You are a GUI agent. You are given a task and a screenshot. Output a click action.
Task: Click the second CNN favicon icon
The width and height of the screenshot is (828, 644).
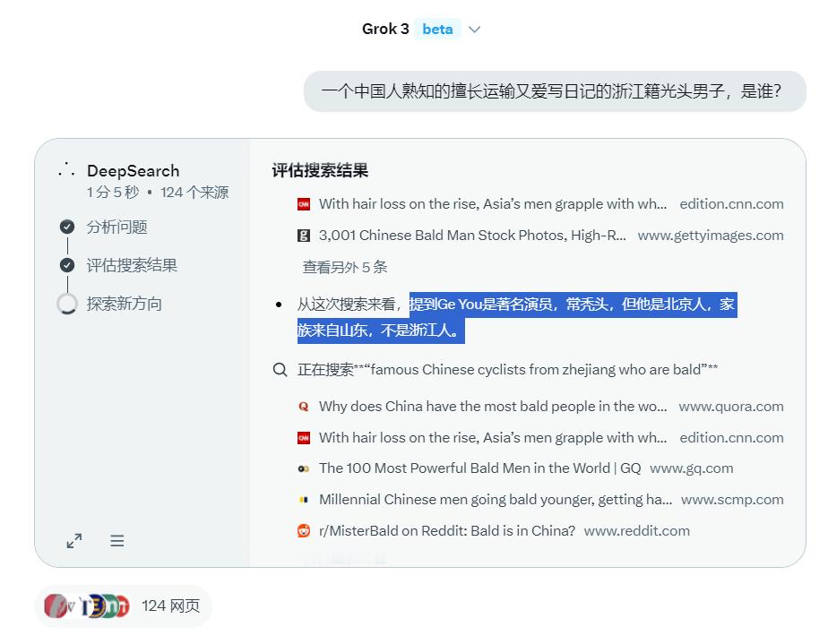[x=304, y=438]
